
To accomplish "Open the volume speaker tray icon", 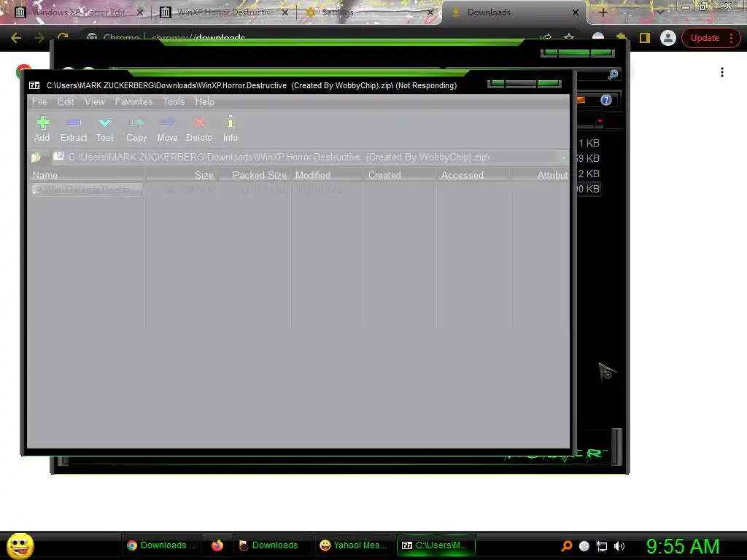I will 619,546.
